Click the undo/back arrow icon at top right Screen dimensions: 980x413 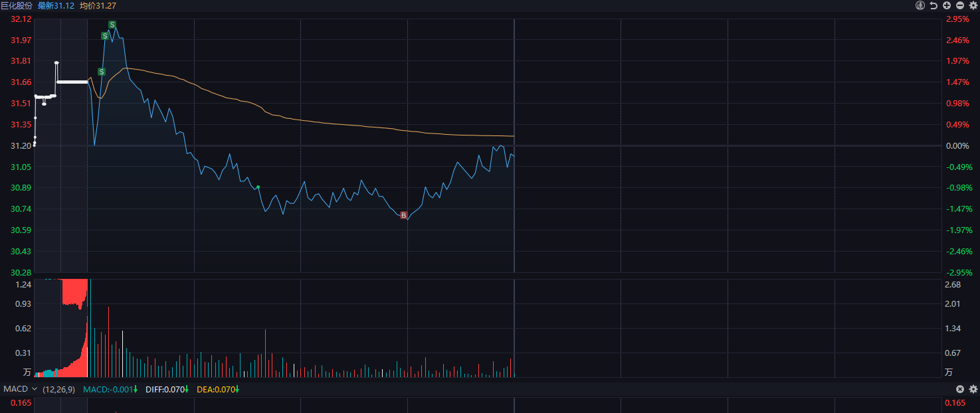coord(933,5)
